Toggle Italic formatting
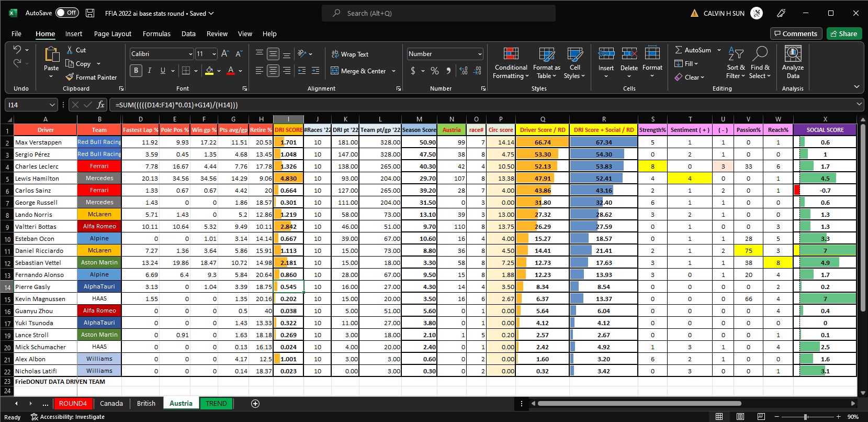 click(150, 70)
